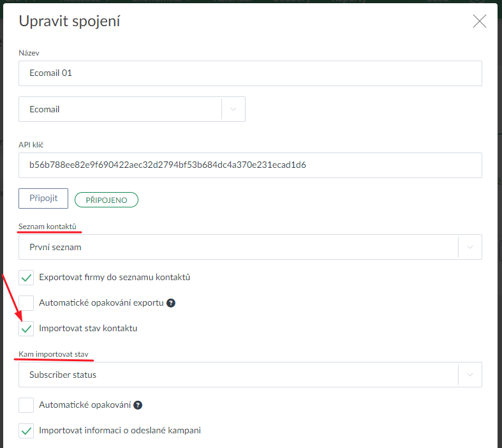Screen dimensions: 502x448
Task: Click chevron arrow of První seznam selector
Action: click(470, 247)
